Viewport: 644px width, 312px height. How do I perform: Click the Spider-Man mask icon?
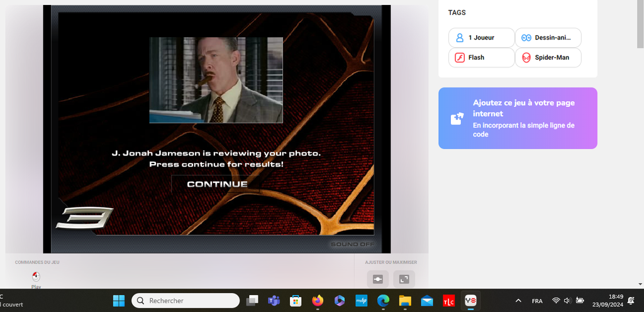(x=526, y=57)
